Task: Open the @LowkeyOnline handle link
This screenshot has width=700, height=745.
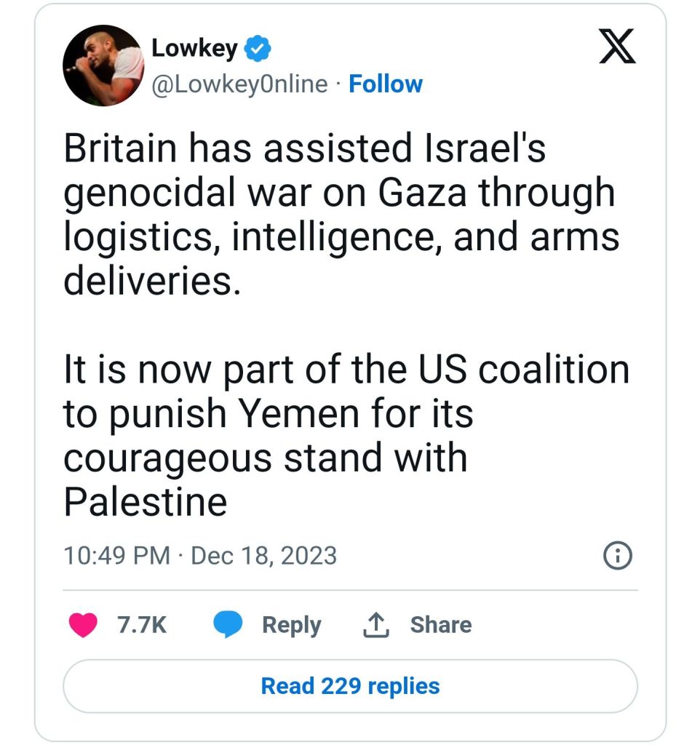Action: [239, 84]
